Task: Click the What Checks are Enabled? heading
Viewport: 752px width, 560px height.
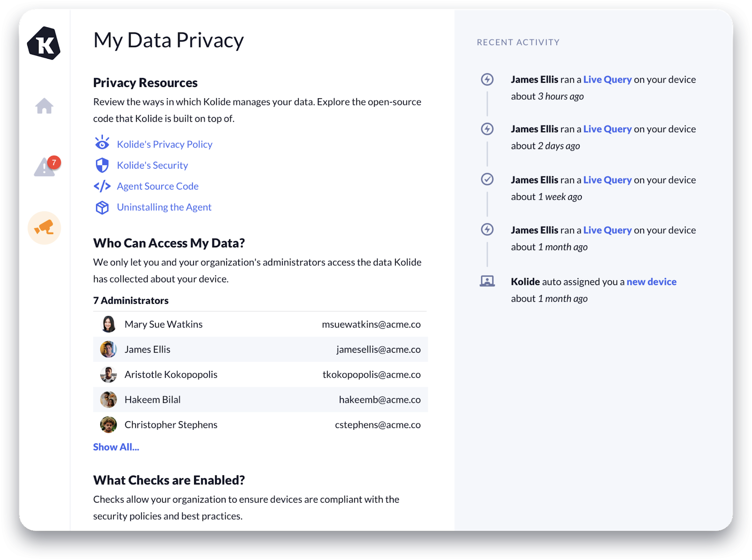Action: pos(169,480)
